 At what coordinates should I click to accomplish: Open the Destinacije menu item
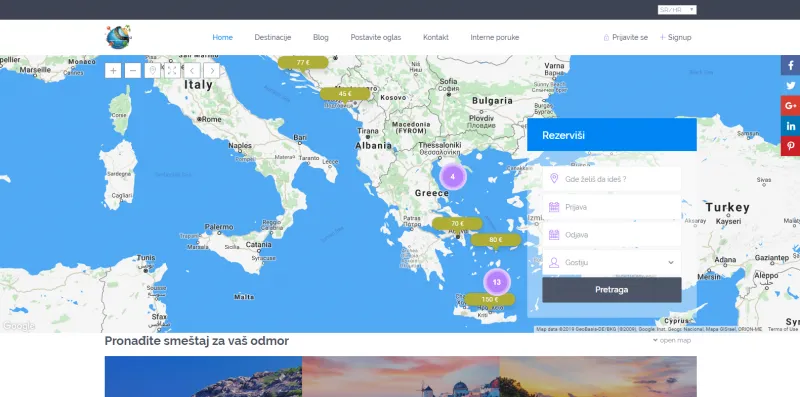pos(272,37)
